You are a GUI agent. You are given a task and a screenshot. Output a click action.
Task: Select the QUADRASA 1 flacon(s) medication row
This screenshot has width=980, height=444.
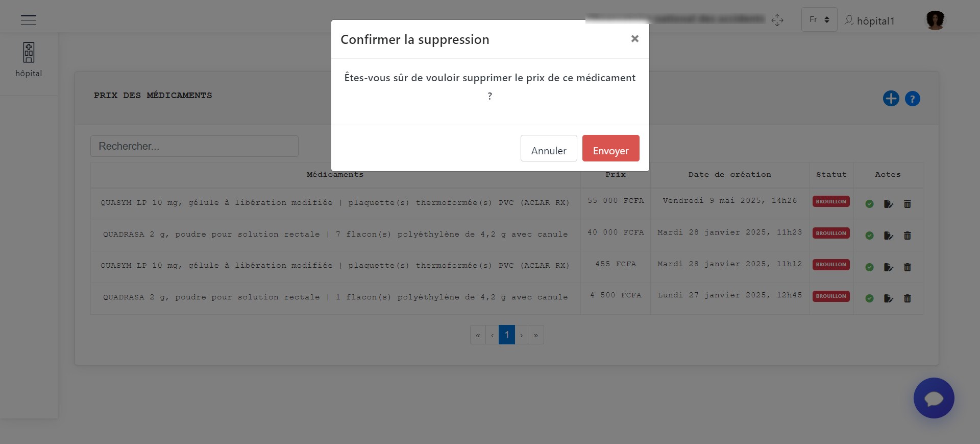pos(335,297)
